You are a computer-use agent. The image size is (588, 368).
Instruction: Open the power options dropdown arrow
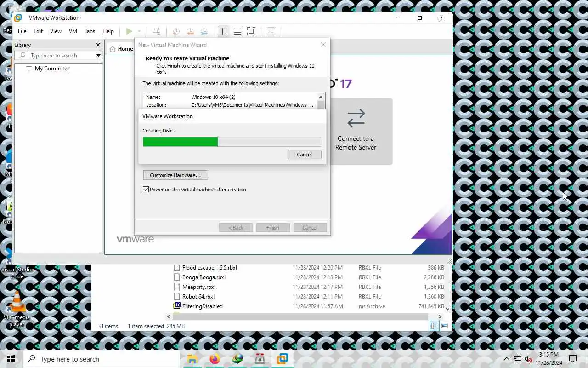(139, 31)
